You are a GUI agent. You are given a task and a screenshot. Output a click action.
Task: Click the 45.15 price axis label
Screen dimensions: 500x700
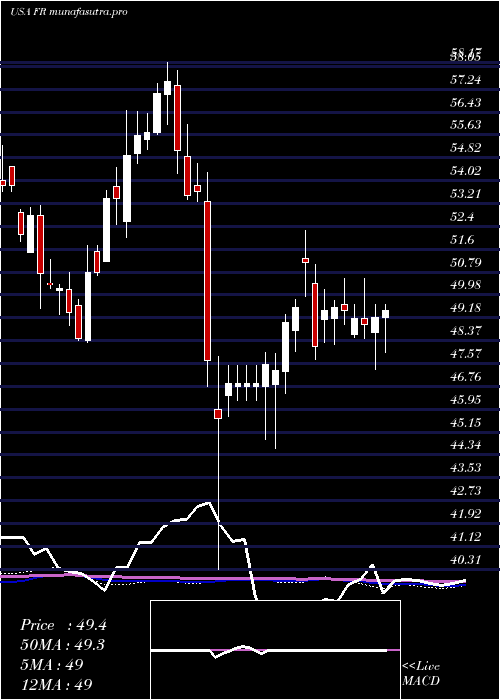pyautogui.click(x=466, y=422)
